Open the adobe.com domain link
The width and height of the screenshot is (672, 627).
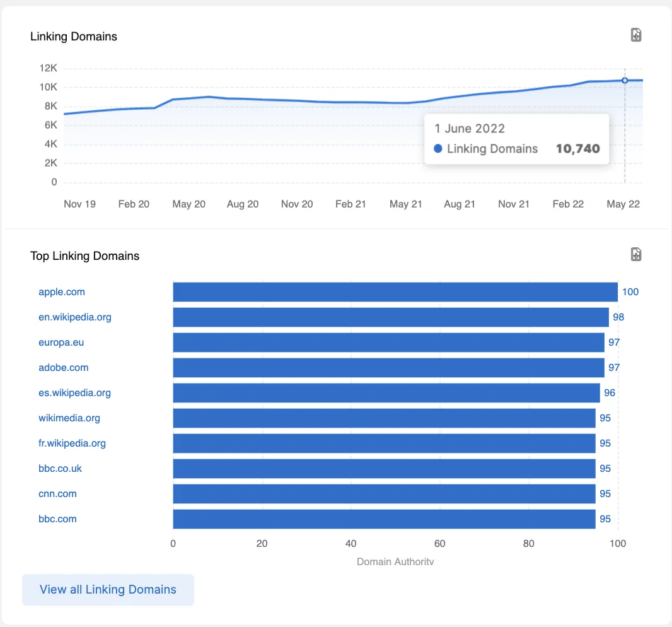[x=64, y=368]
